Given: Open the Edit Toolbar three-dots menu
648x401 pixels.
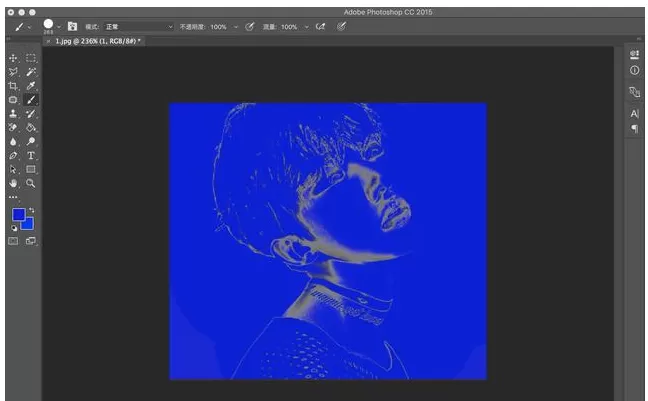Looking at the screenshot, I should point(13,197).
